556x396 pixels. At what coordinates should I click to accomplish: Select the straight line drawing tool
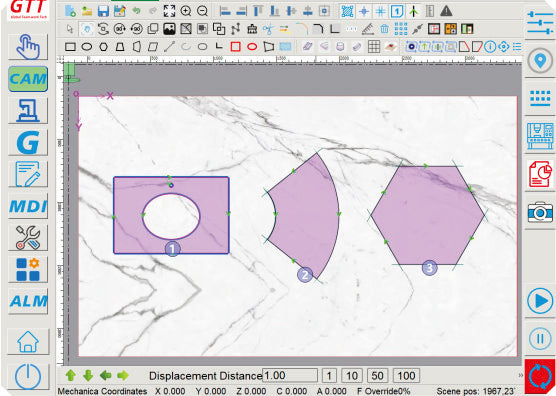pyautogui.click(x=169, y=46)
